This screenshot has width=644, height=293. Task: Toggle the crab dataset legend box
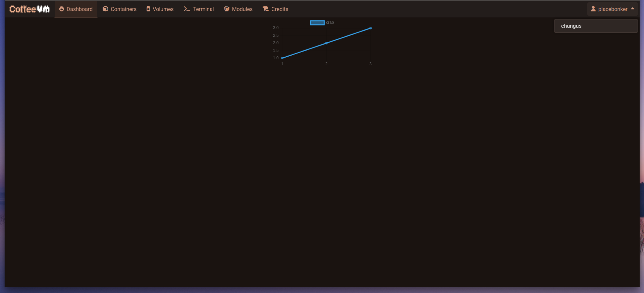tap(317, 22)
